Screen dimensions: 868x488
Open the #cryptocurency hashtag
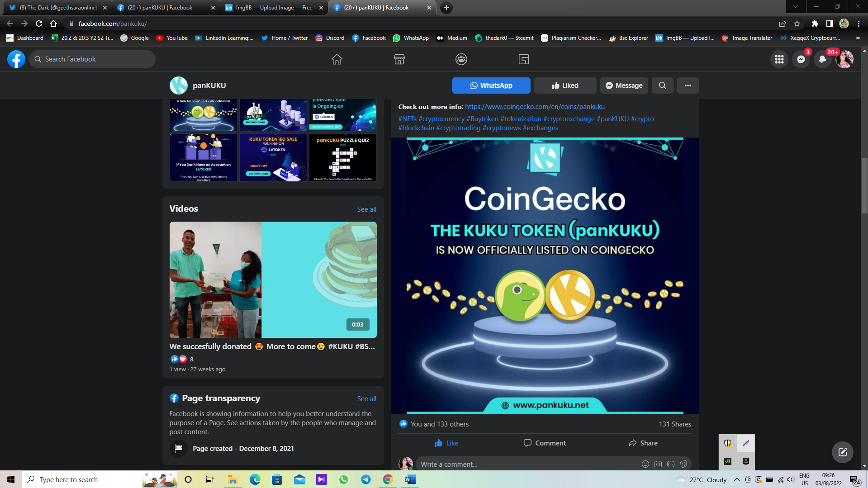pyautogui.click(x=441, y=119)
